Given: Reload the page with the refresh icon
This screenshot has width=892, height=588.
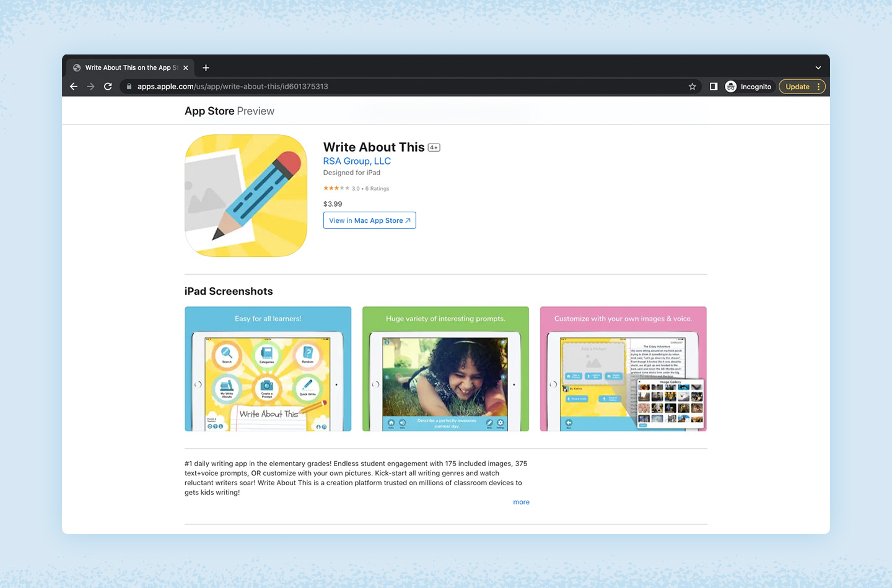Looking at the screenshot, I should coord(108,87).
